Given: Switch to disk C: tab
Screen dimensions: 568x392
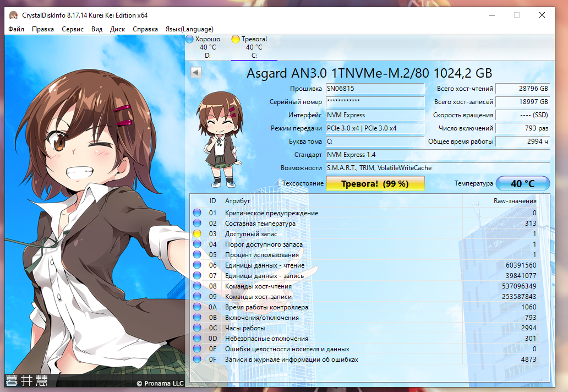Looking at the screenshot, I should click(x=254, y=47).
